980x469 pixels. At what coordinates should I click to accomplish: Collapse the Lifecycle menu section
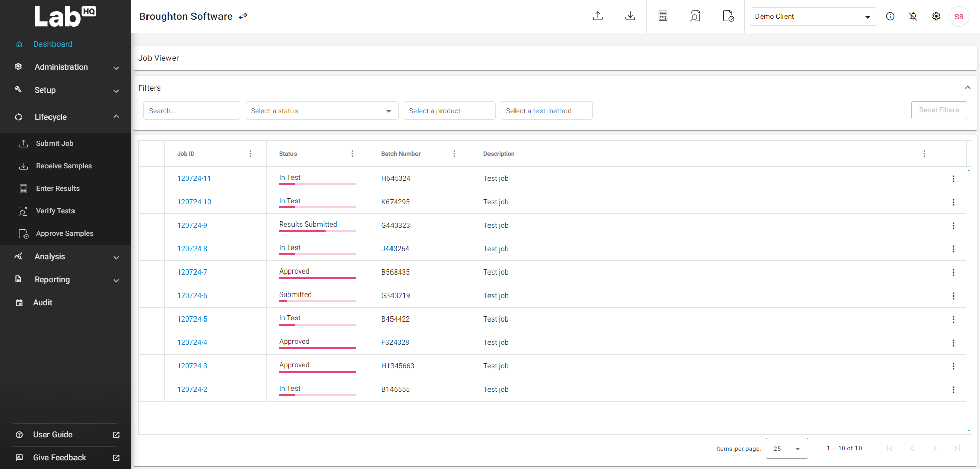116,117
